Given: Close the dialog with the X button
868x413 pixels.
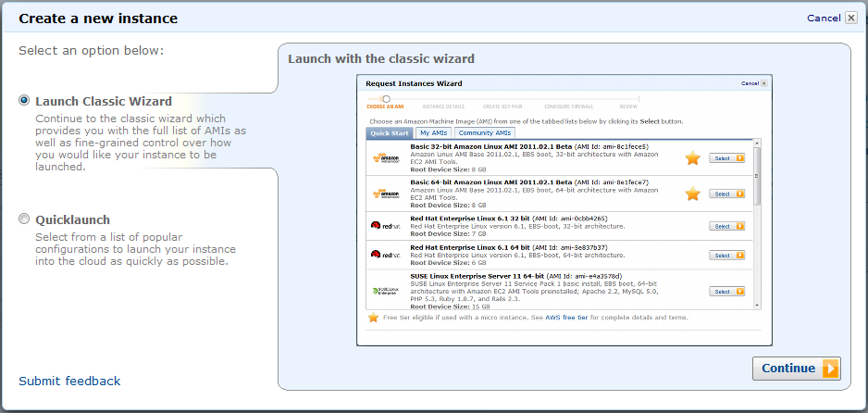Looking at the screenshot, I should point(851,19).
